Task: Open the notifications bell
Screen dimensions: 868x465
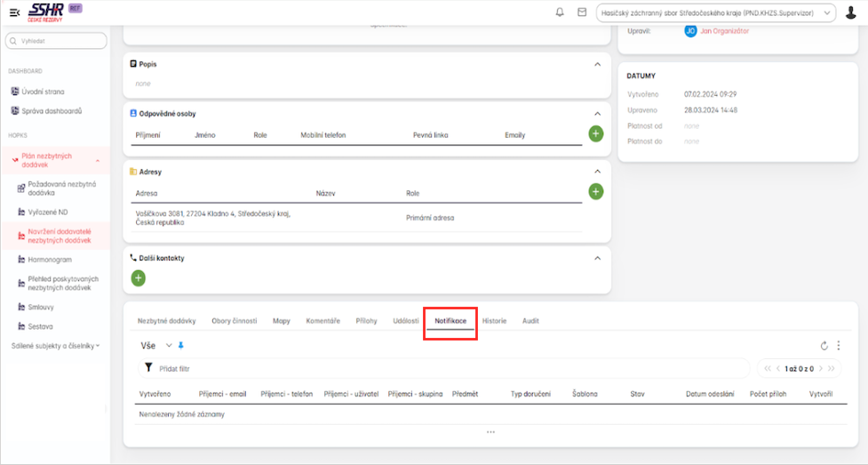Action: pyautogui.click(x=560, y=12)
